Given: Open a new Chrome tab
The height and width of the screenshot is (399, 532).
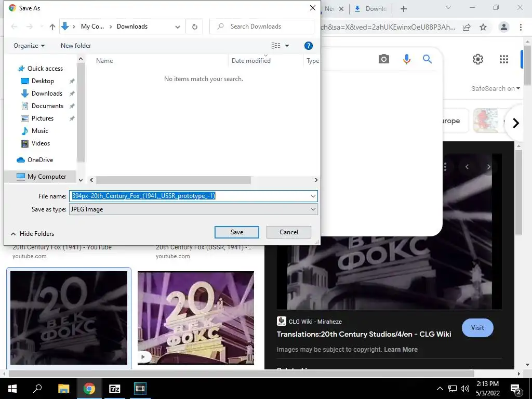Looking at the screenshot, I should [403, 9].
